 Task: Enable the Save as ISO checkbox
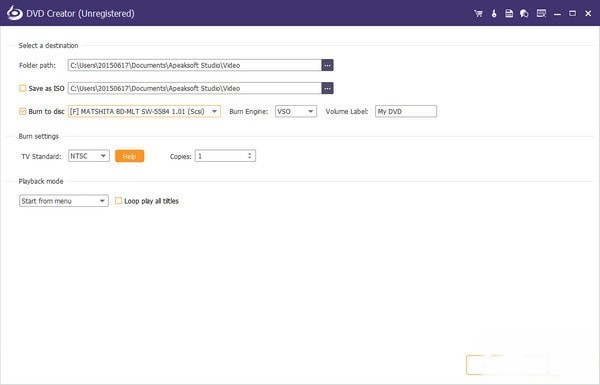coord(23,88)
